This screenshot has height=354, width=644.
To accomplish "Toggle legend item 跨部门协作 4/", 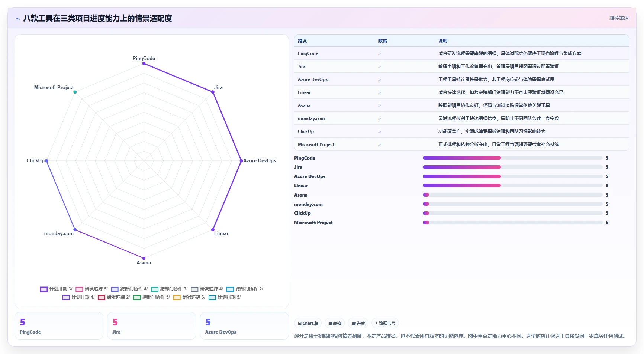I will point(129,289).
